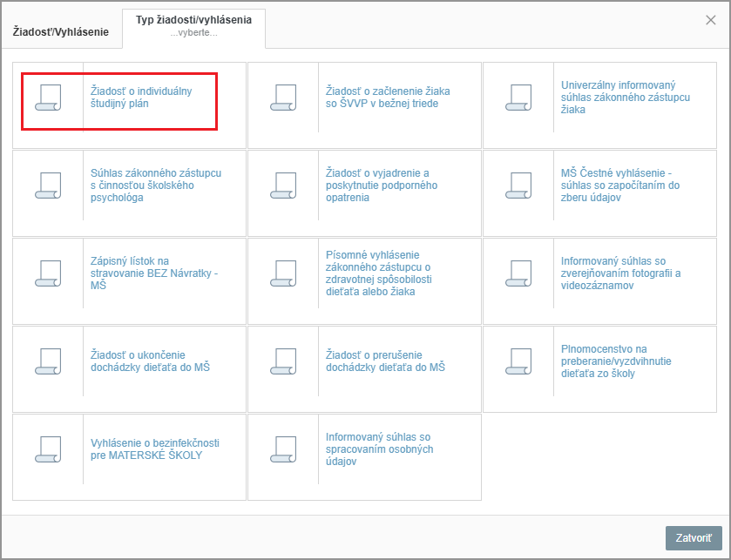731x560 pixels.
Task: Pick Žiadosť o ukončenie dochádzky dieťaťa do MŠ
Action: coord(150,361)
